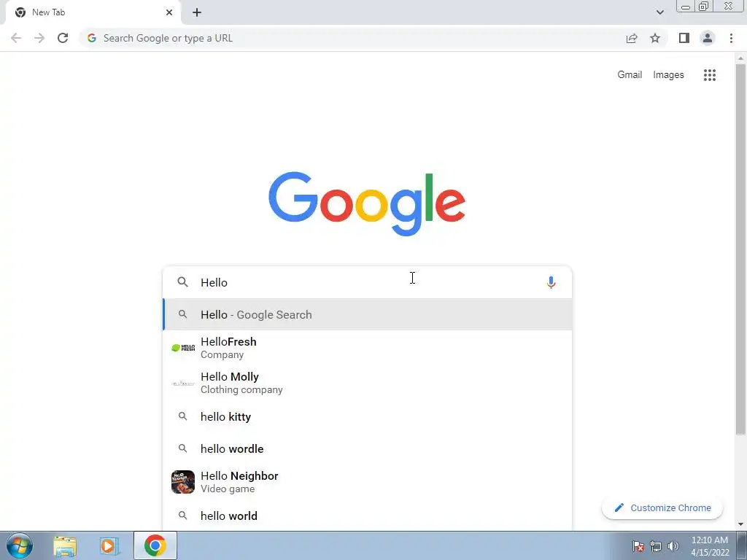This screenshot has width=747, height=560.
Task: Click the network tray icon
Action: [656, 546]
